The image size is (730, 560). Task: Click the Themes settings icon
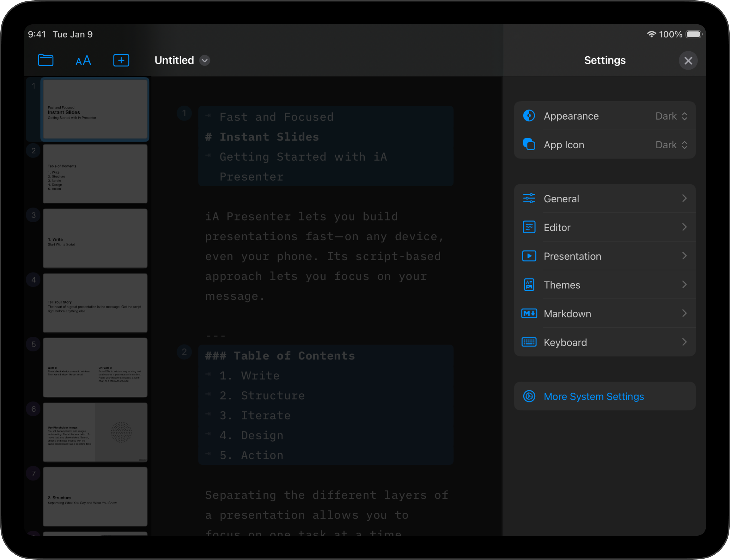pyautogui.click(x=529, y=285)
